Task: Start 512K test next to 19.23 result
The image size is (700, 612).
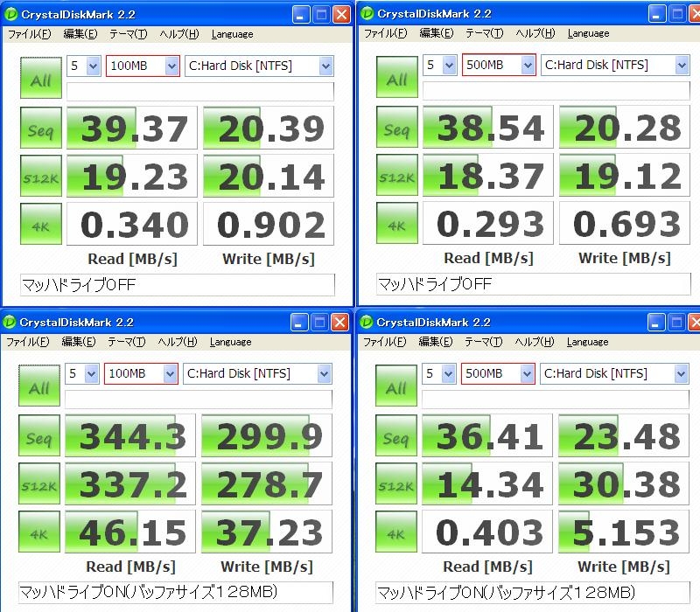Action: 40,176
